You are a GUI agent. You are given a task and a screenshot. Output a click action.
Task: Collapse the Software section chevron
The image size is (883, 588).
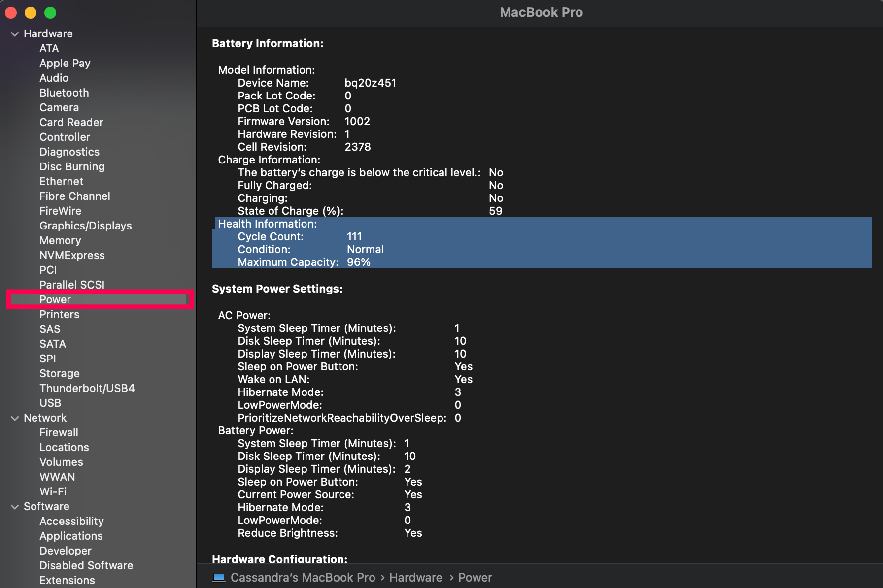tap(15, 507)
